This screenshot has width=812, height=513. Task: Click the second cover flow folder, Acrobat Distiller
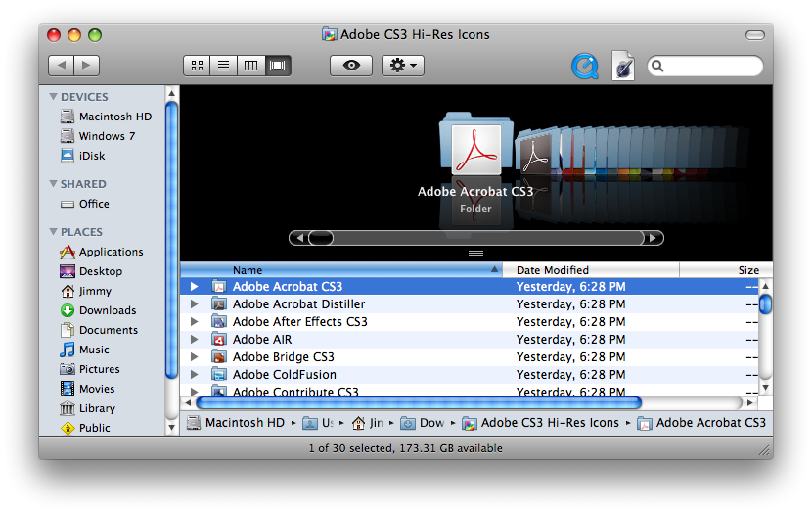coord(534,152)
